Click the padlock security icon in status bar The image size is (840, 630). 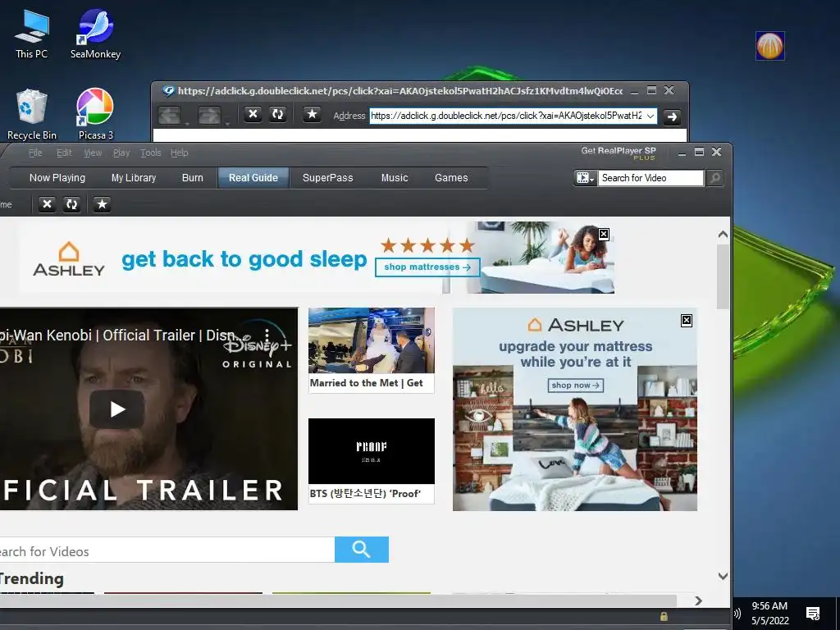[x=664, y=617]
